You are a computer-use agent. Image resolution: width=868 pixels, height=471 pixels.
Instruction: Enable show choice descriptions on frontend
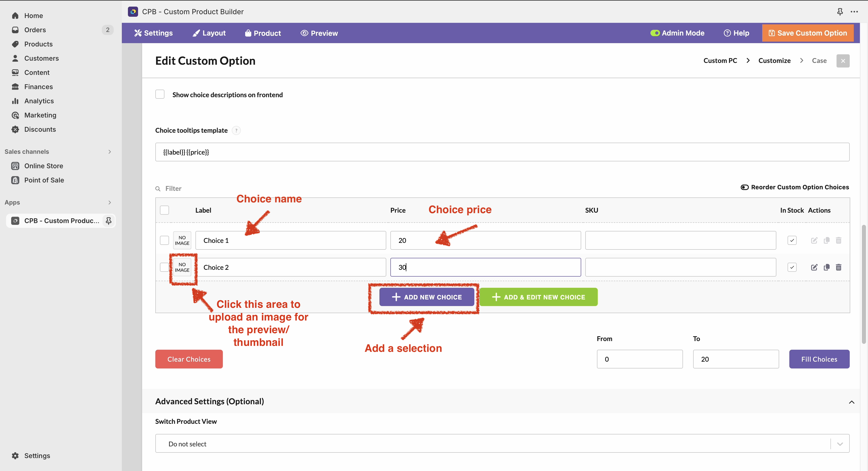[x=160, y=94]
